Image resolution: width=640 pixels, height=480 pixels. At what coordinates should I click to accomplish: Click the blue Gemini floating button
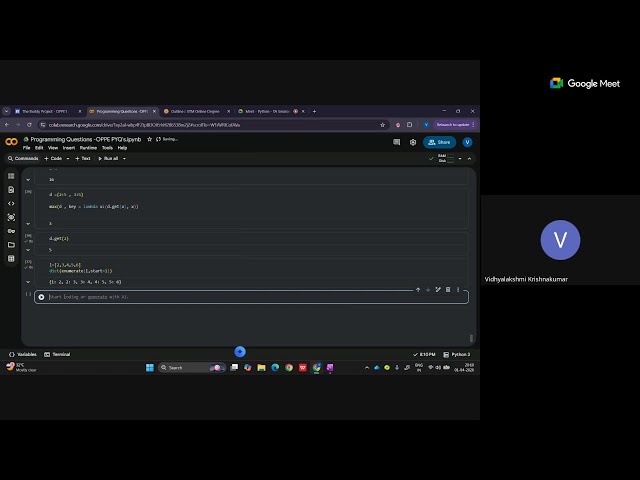pyautogui.click(x=240, y=351)
